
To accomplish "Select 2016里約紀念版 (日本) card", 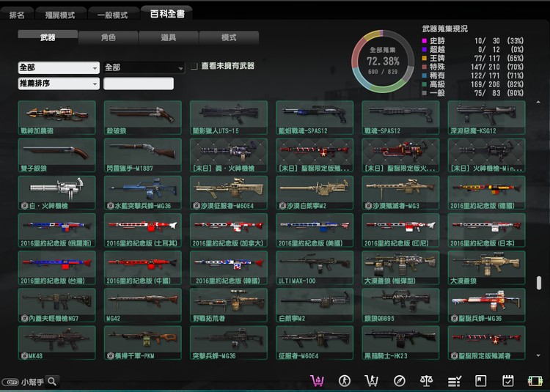I will point(486,230).
